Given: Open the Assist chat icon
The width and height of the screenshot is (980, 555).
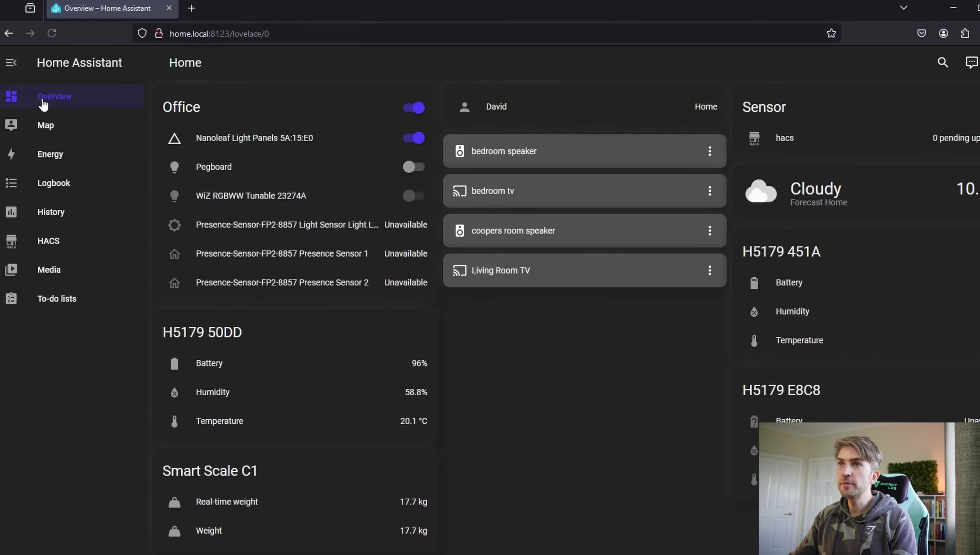Looking at the screenshot, I should pyautogui.click(x=971, y=63).
